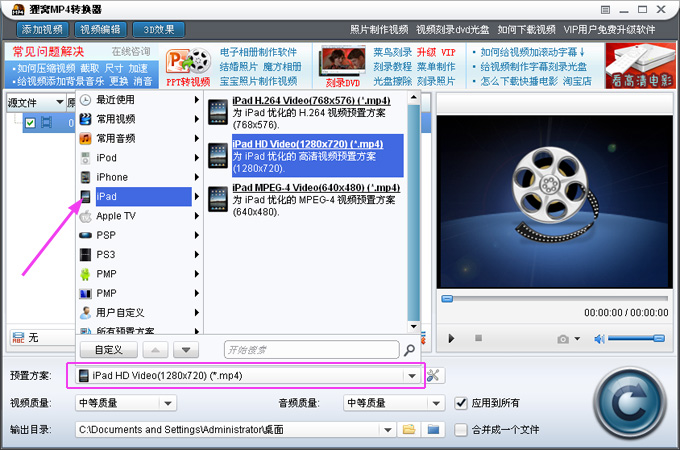Open the 看高清电影 banner image

point(640,65)
